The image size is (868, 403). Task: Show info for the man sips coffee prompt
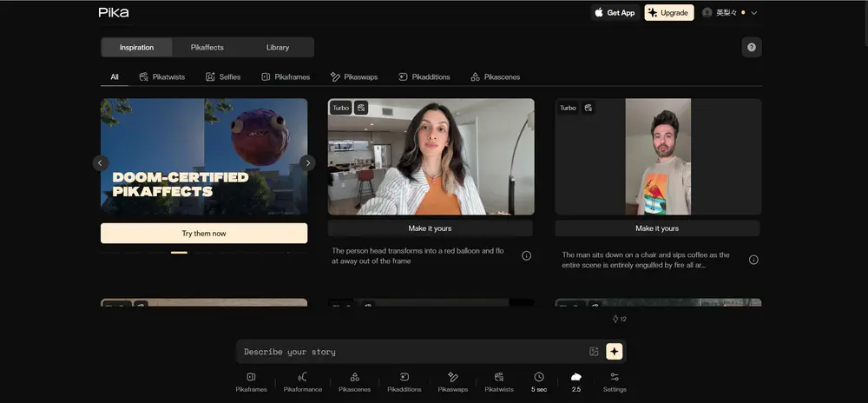click(x=753, y=260)
